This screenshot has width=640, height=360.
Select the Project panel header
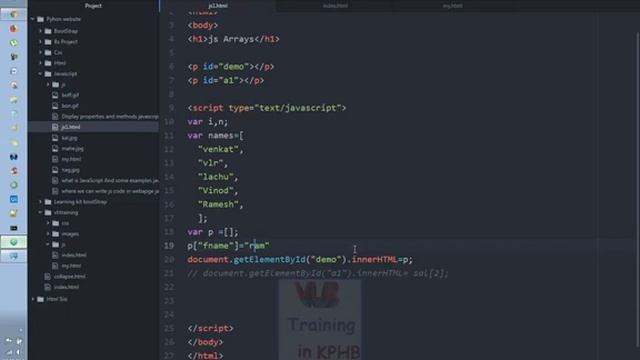[x=93, y=6]
